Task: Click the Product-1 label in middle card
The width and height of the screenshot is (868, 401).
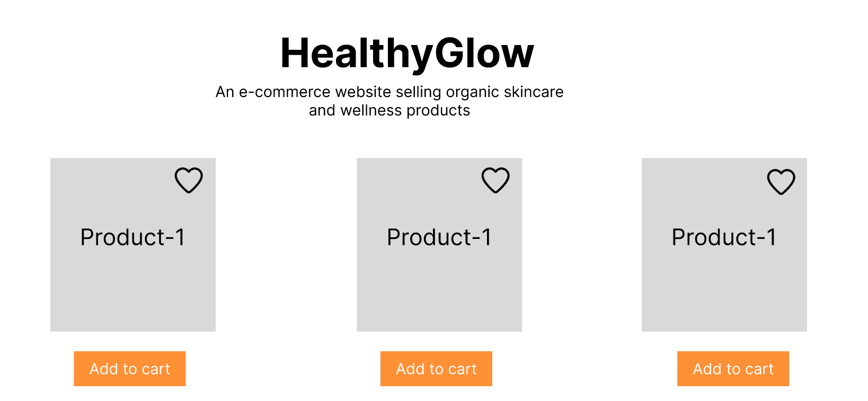Action: tap(439, 237)
